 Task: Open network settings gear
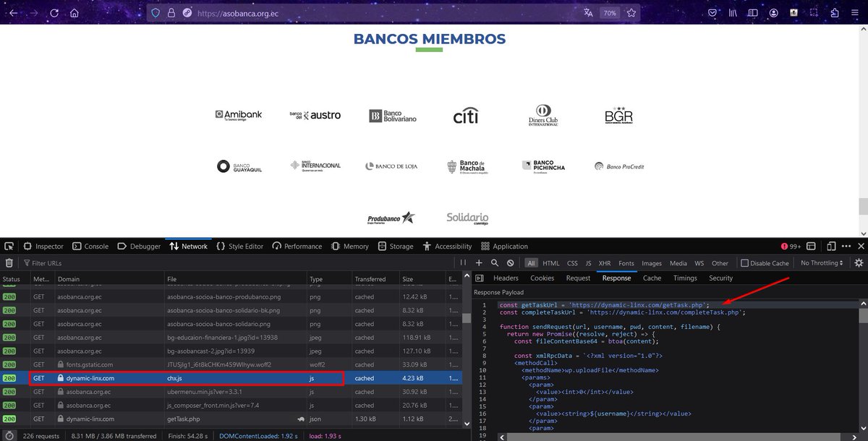[x=858, y=263]
